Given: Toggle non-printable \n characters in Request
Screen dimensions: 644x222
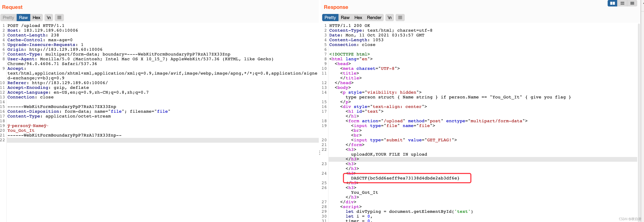Looking at the screenshot, I should pos(49,18).
